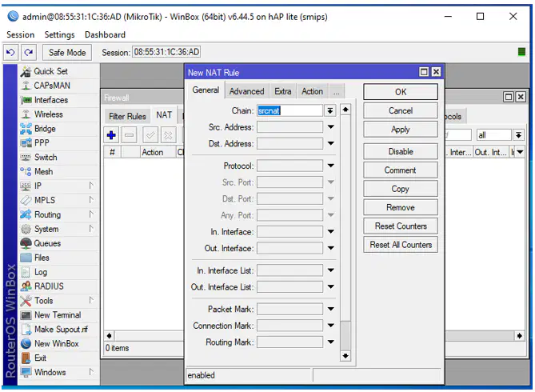
Task: Click the Disable button
Action: point(401,152)
